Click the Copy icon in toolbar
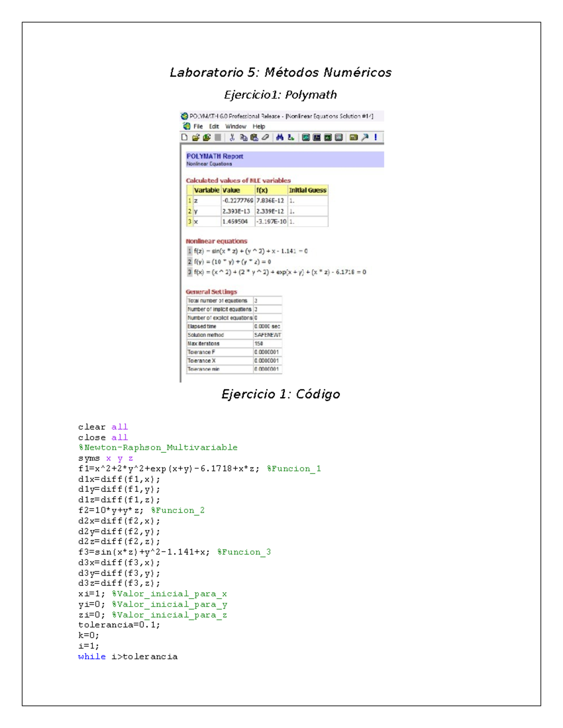 click(243, 137)
